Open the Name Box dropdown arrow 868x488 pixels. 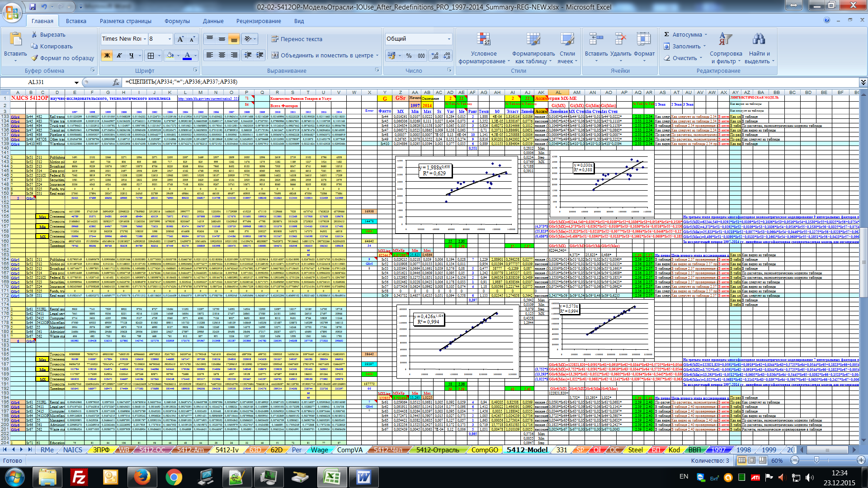pos(76,82)
